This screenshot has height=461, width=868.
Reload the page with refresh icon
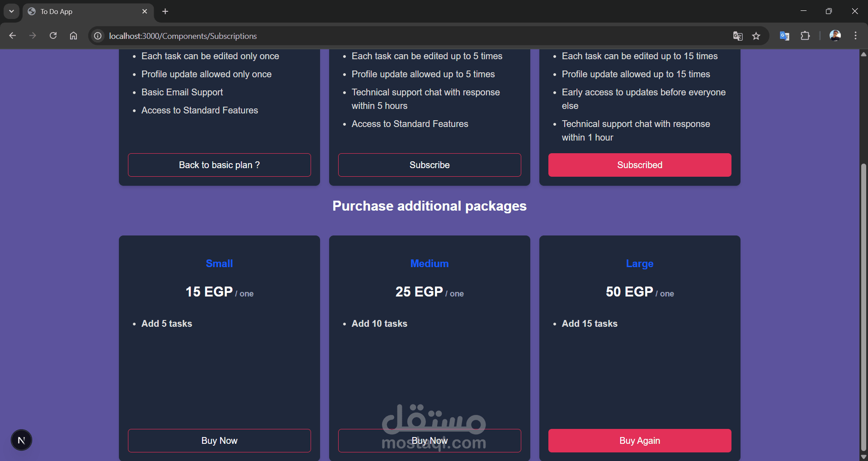pyautogui.click(x=53, y=36)
